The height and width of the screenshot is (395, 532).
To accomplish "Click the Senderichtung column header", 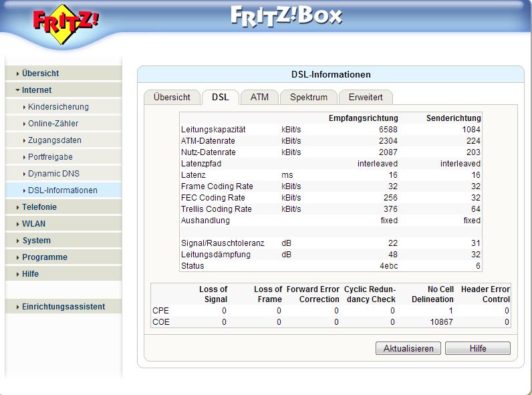I will pos(454,118).
